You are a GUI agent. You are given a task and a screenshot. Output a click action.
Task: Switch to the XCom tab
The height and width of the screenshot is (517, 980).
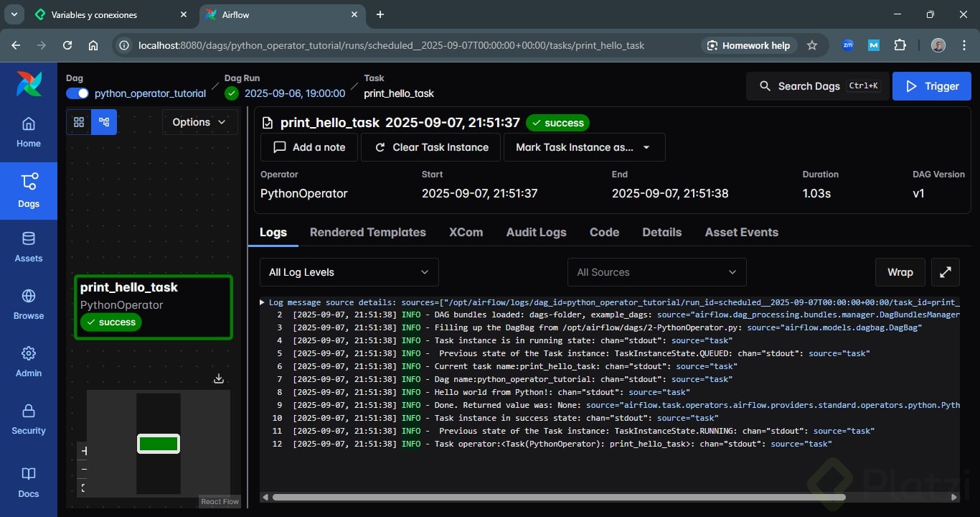pos(466,232)
